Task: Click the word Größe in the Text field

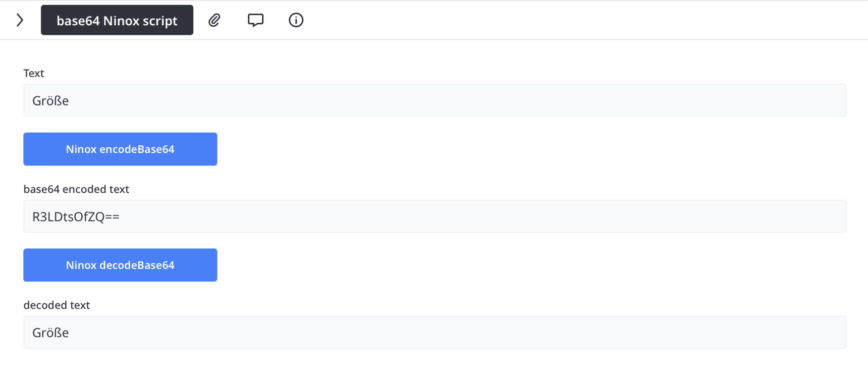Action: click(50, 101)
